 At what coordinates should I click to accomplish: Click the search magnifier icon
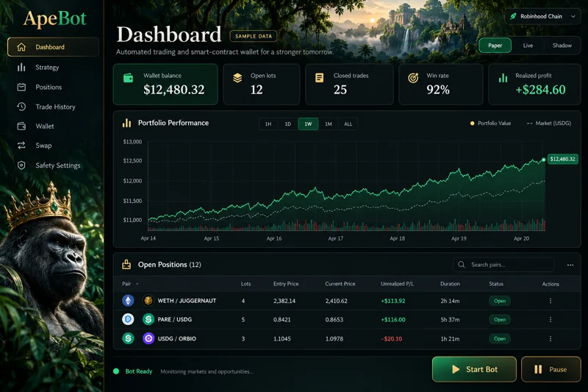(x=462, y=265)
